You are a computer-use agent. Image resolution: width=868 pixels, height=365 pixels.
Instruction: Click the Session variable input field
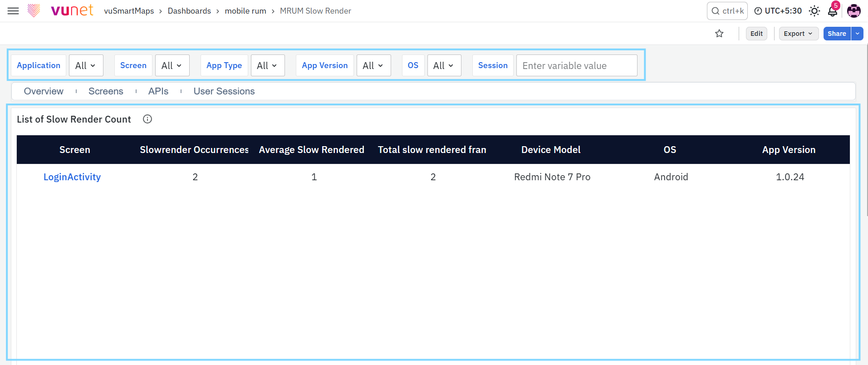tap(577, 65)
